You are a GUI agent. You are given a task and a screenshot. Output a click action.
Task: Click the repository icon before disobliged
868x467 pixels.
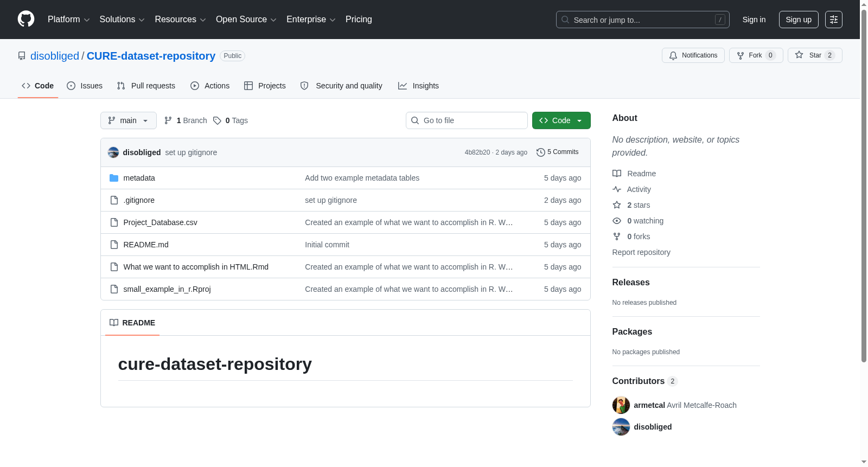pyautogui.click(x=22, y=56)
